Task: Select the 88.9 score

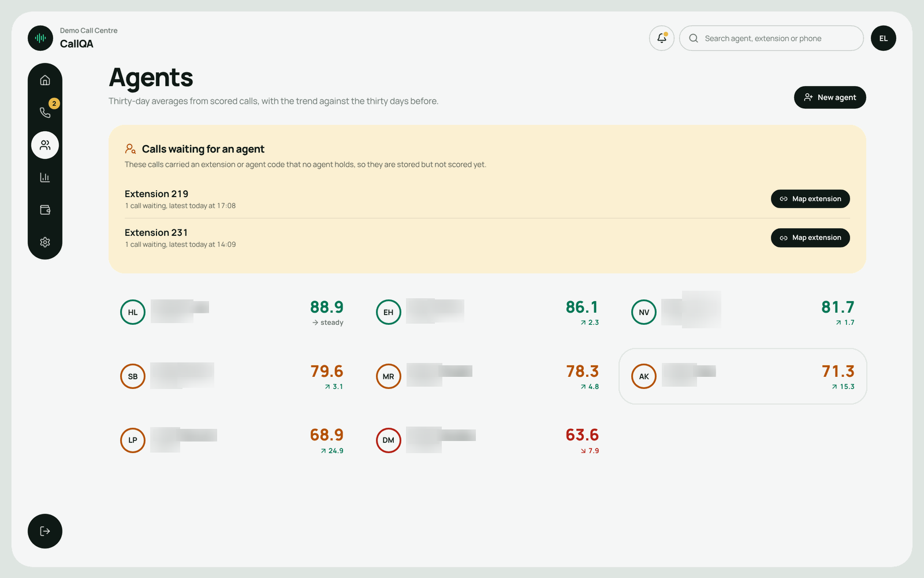Action: (x=327, y=307)
